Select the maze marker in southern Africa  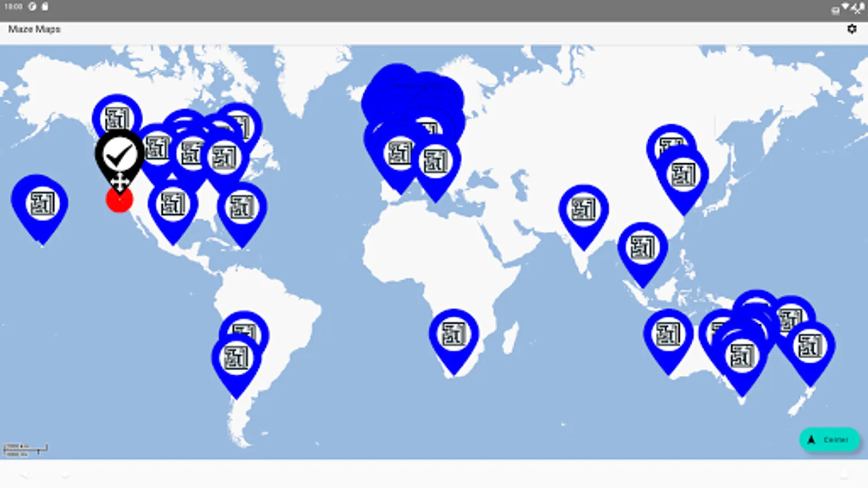click(x=454, y=335)
